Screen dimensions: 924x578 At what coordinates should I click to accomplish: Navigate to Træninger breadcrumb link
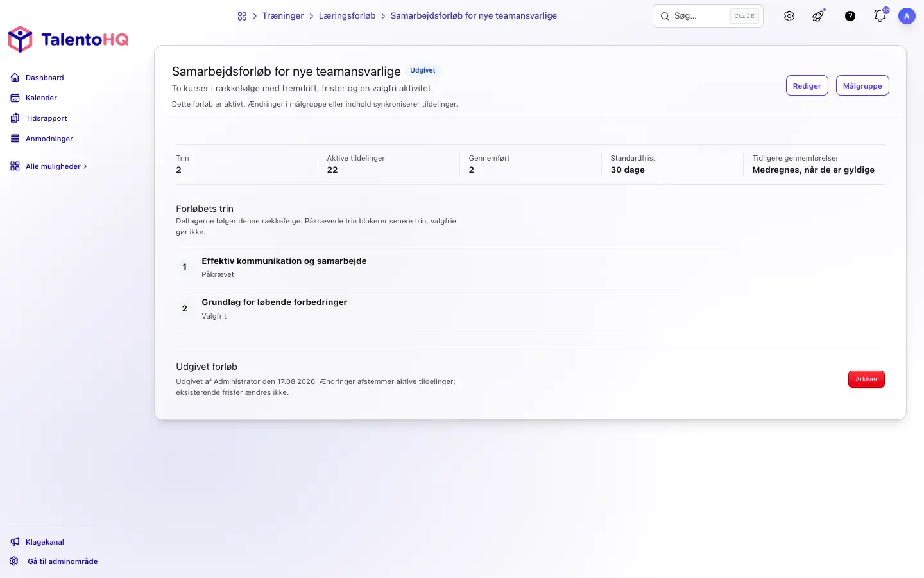tap(283, 16)
